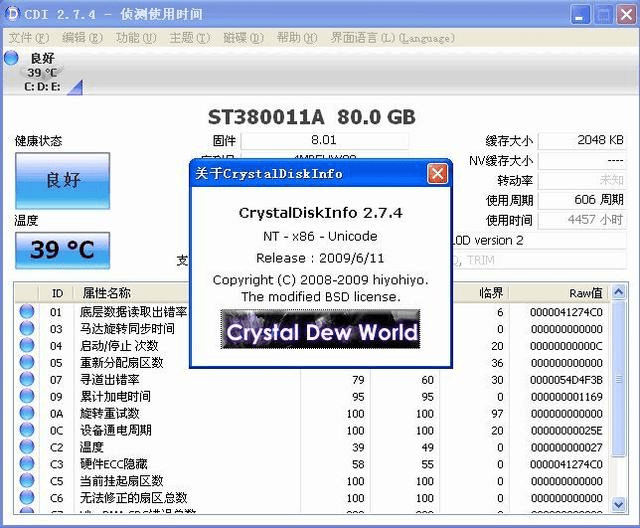The width and height of the screenshot is (640, 528).
Task: Click status orb for attribute 01
Action: point(27,312)
